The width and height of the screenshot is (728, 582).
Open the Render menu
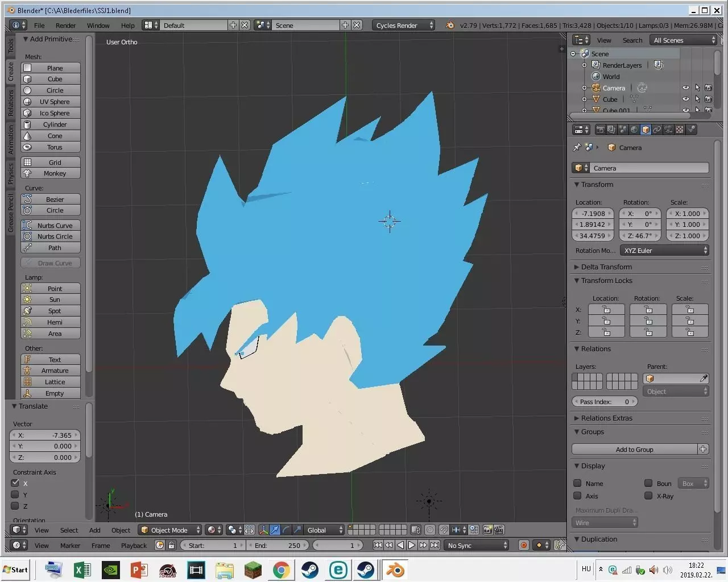click(x=65, y=25)
